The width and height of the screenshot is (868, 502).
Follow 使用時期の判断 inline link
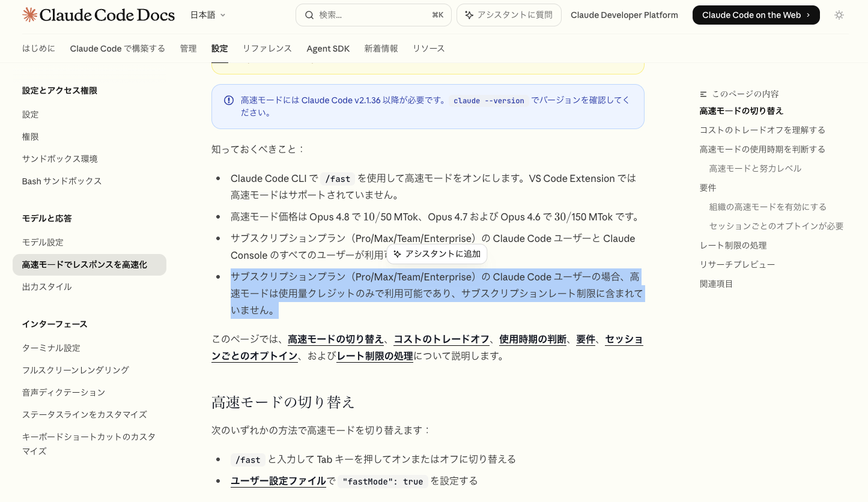point(533,339)
